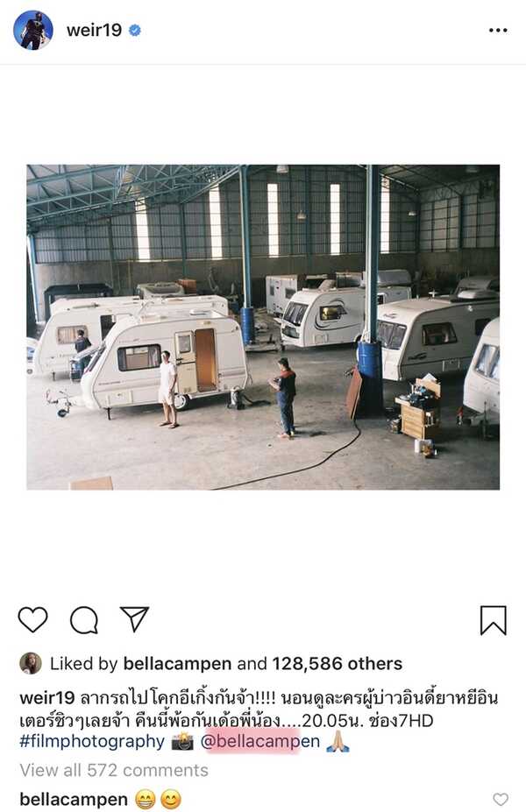Open the caravan warehouse photo
The height and width of the screenshot is (812, 526).
(x=263, y=328)
